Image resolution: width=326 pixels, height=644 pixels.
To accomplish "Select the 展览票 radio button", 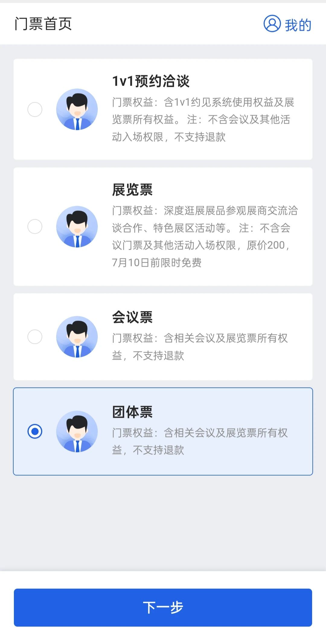I will coord(35,227).
